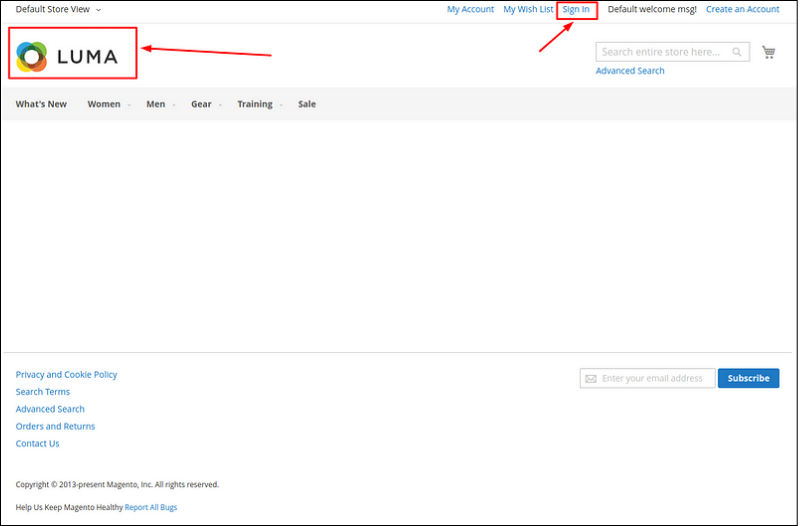Expand the Women menu arrow
The width and height of the screenshot is (800, 526).
click(129, 105)
